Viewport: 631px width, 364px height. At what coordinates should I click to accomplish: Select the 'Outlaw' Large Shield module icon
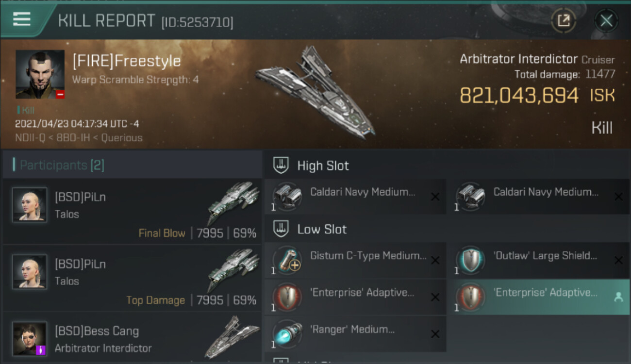click(470, 260)
